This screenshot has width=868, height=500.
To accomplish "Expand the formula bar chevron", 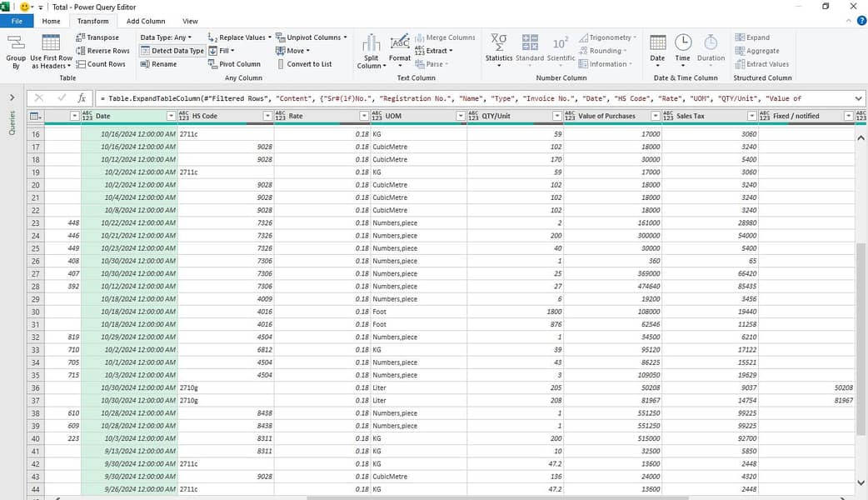I will coord(858,98).
